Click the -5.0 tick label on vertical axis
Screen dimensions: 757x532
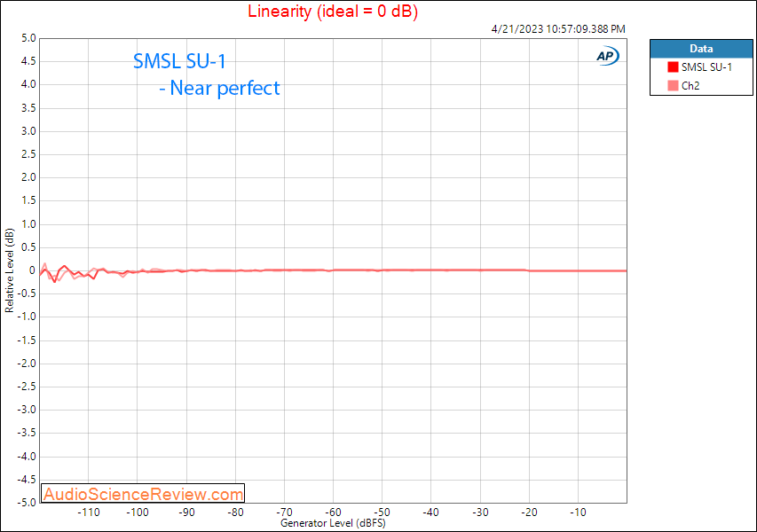pos(27,503)
